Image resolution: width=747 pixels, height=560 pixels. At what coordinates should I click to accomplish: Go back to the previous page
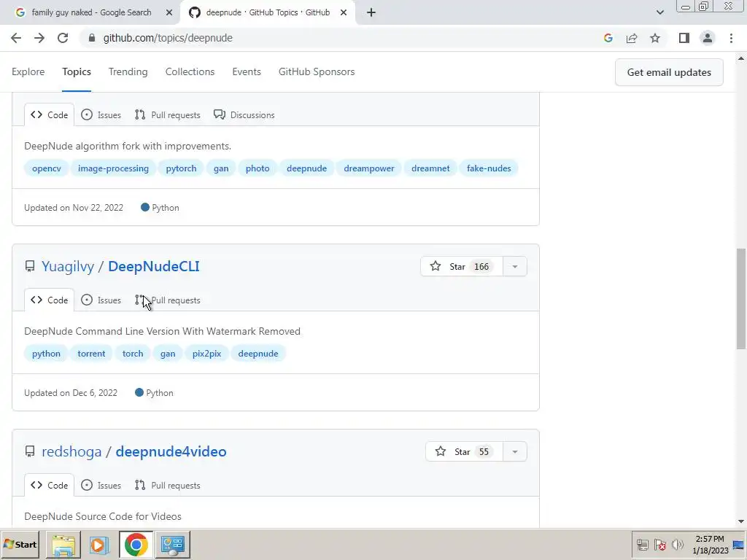tap(16, 38)
